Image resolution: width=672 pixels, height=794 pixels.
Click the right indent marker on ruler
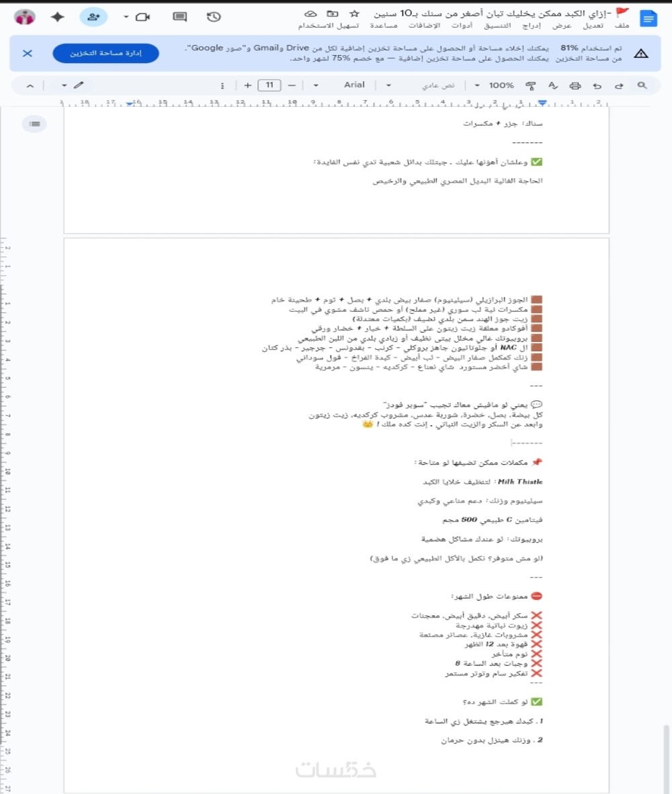click(x=542, y=103)
